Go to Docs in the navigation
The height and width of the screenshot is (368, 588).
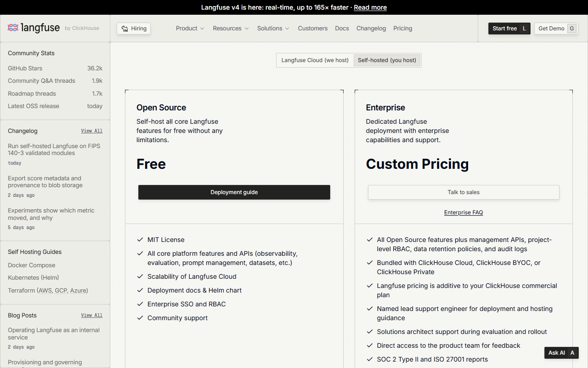click(x=342, y=29)
